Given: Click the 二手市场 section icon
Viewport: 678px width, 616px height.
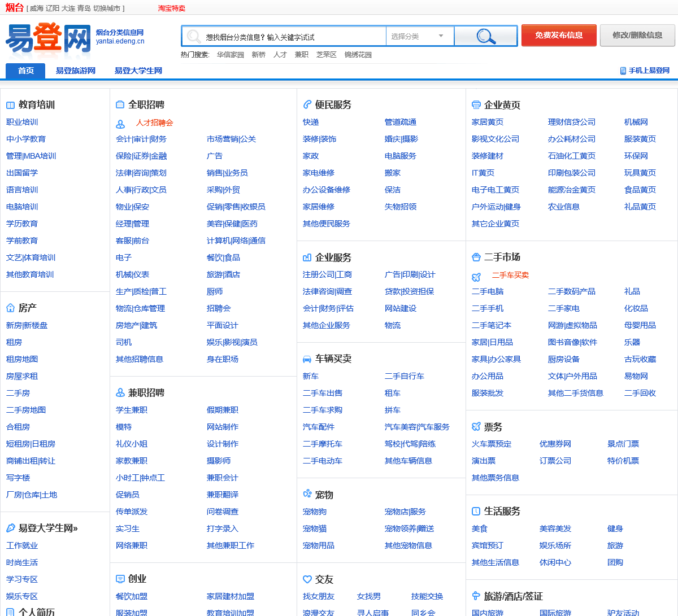Looking at the screenshot, I should [x=476, y=257].
